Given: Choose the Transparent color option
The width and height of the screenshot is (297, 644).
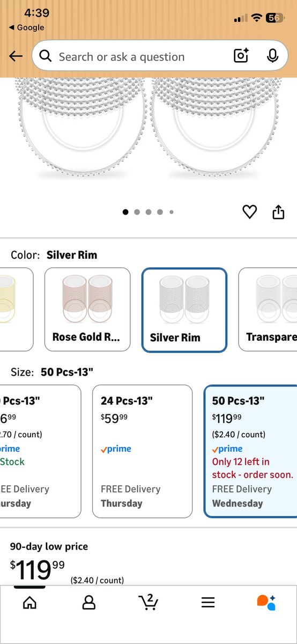Looking at the screenshot, I should tap(268, 310).
